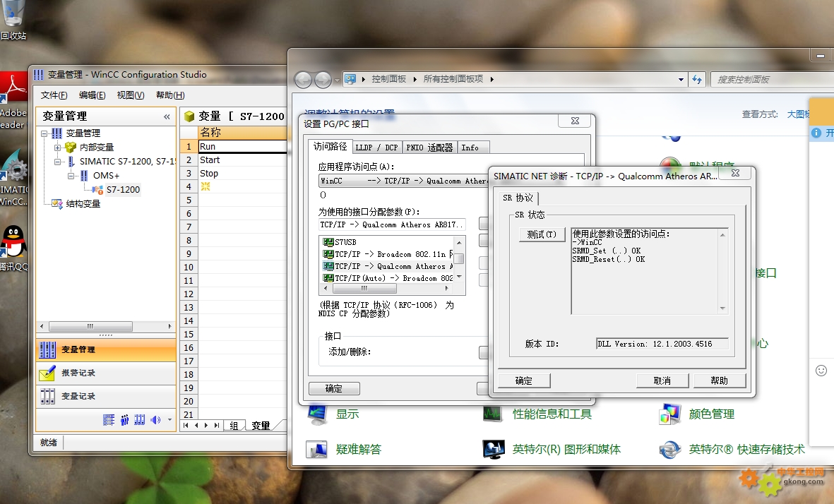This screenshot has height=504, width=834.
Task: Open the 腾讯QQ penguin desktop icon
Action: 13,247
